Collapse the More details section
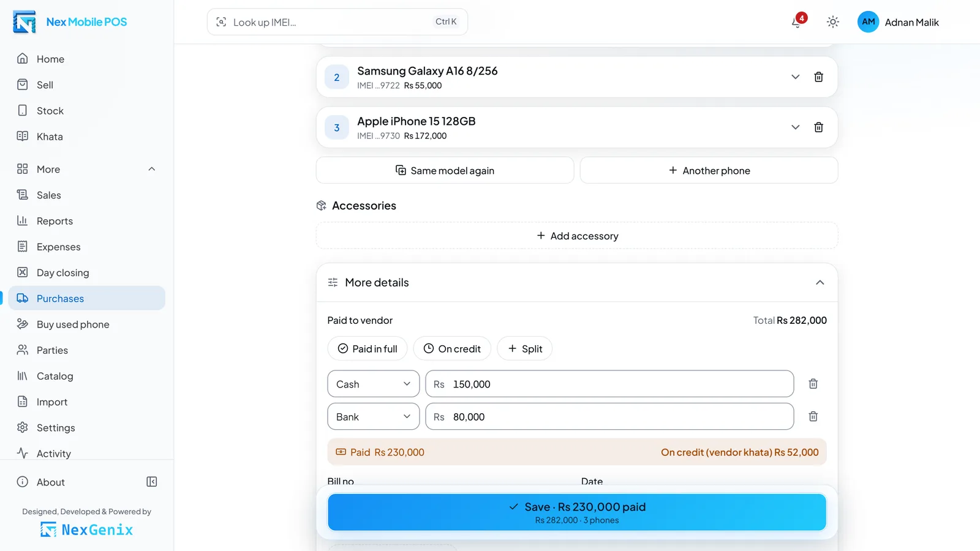This screenshot has height=551, width=980. click(820, 282)
